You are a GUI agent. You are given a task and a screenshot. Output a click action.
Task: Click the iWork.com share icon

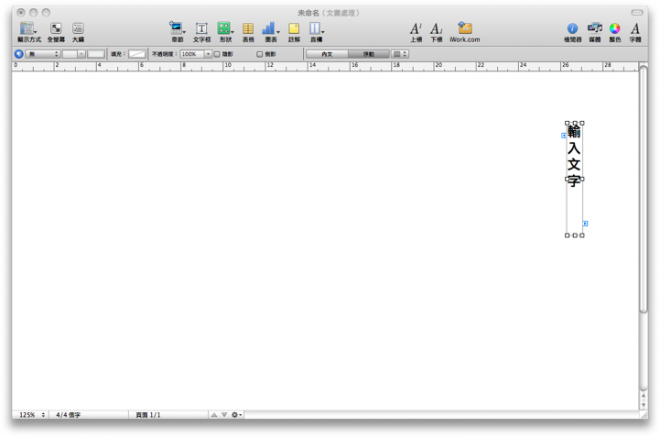pos(465,29)
